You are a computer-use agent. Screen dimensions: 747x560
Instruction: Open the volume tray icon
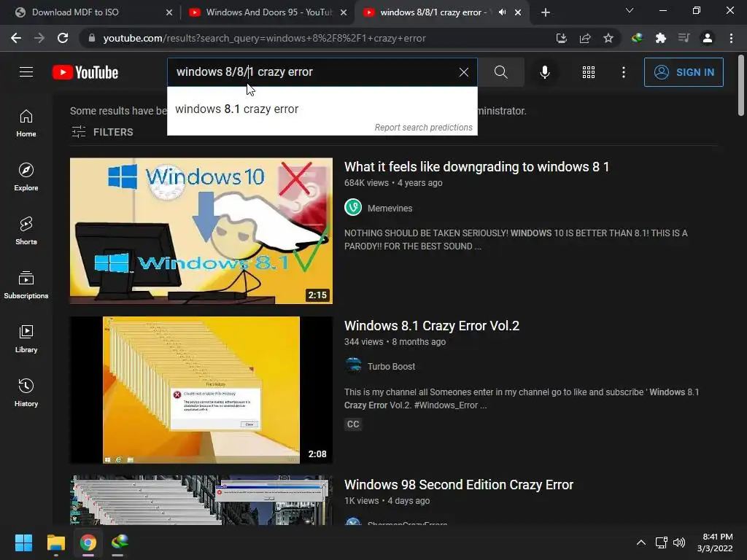click(679, 542)
